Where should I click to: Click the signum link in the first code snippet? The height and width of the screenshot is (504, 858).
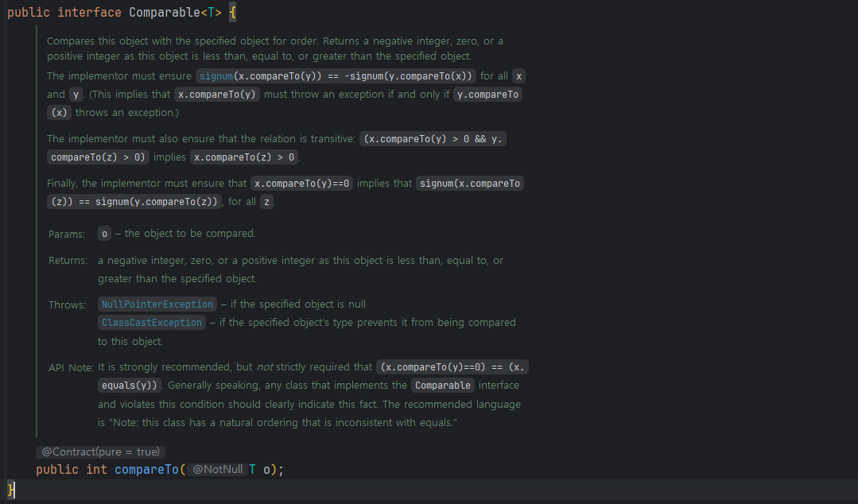(216, 76)
